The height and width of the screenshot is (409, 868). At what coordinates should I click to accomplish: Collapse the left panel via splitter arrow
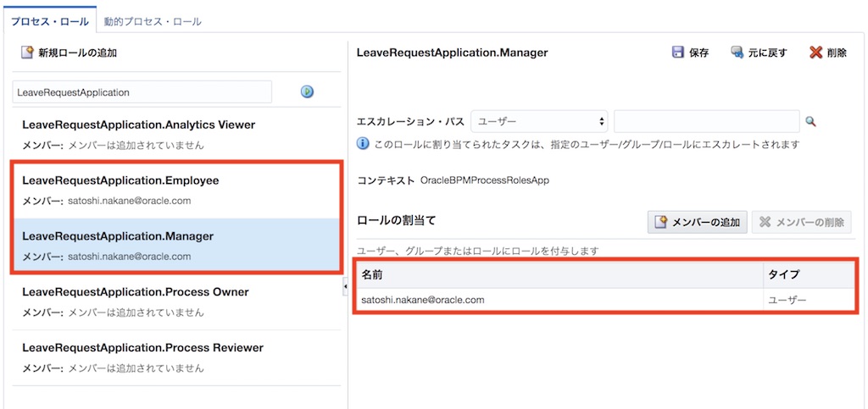345,288
